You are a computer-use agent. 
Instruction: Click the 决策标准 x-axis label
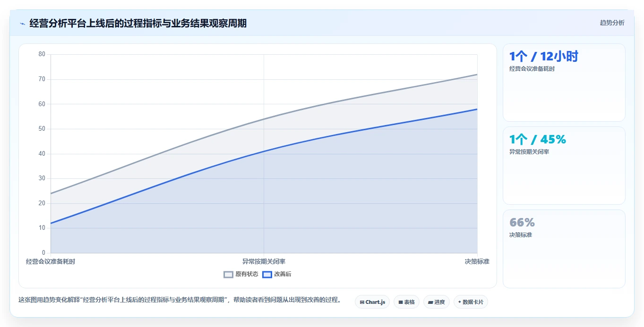(x=477, y=261)
